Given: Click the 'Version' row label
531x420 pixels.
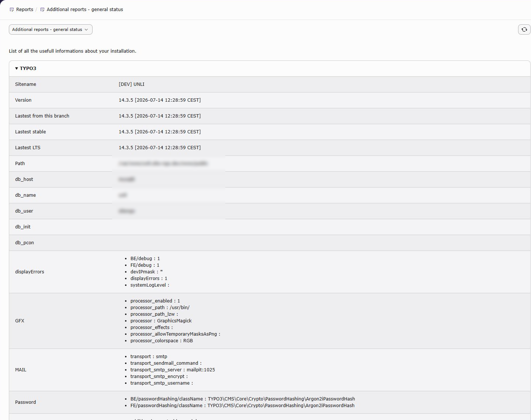Looking at the screenshot, I should (23, 100).
